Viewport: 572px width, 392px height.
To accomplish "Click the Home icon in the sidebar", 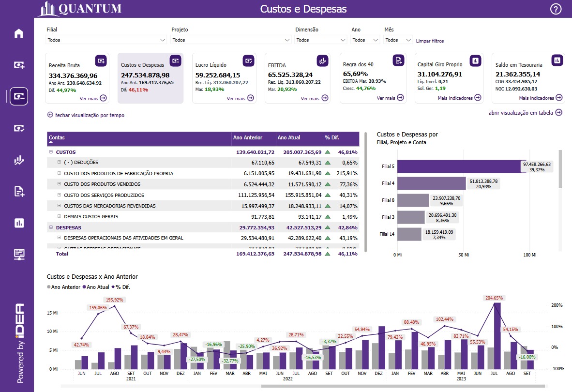I will click(19, 33).
